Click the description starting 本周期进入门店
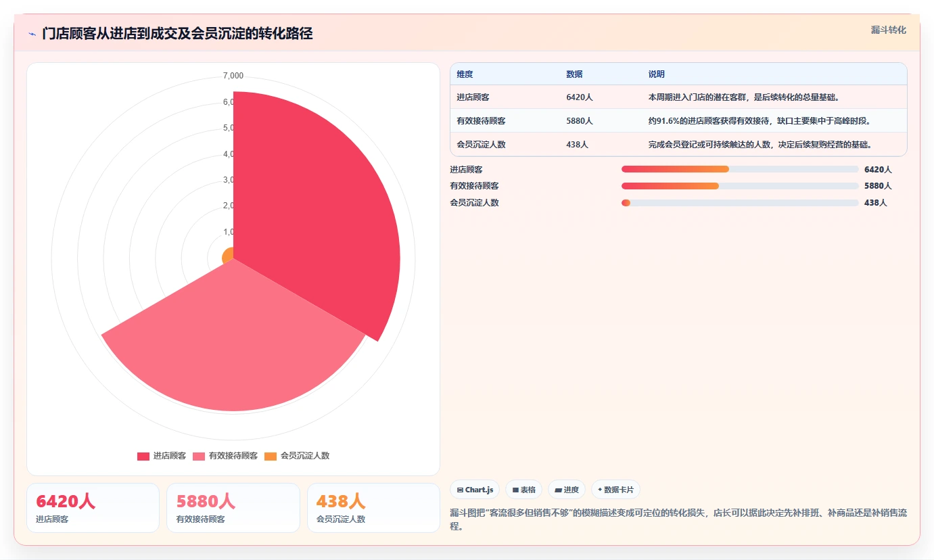Screen dimensions: 934x560 (744, 97)
